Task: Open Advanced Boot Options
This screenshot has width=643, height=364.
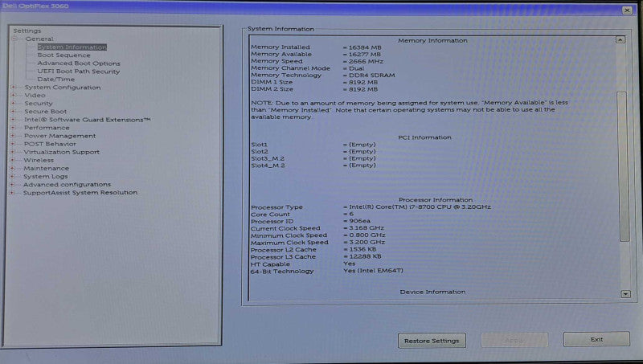Action: pyautogui.click(x=79, y=63)
